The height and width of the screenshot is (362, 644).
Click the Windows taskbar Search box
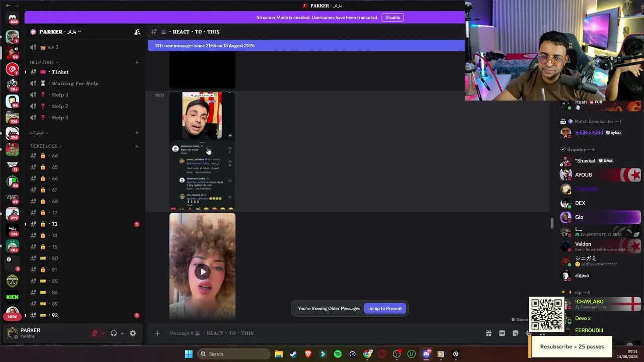click(x=233, y=354)
